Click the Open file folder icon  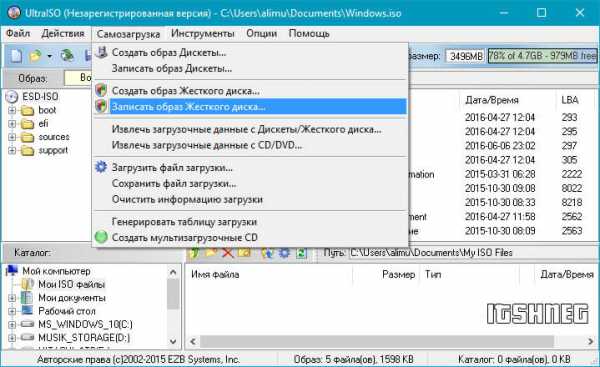coord(36,56)
